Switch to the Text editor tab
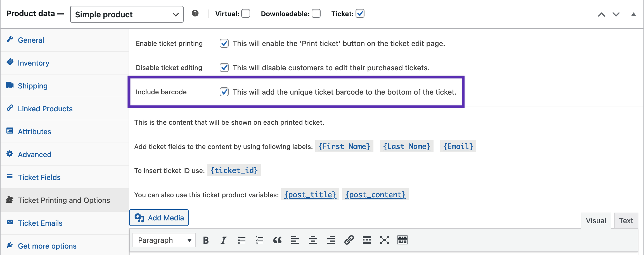 626,220
